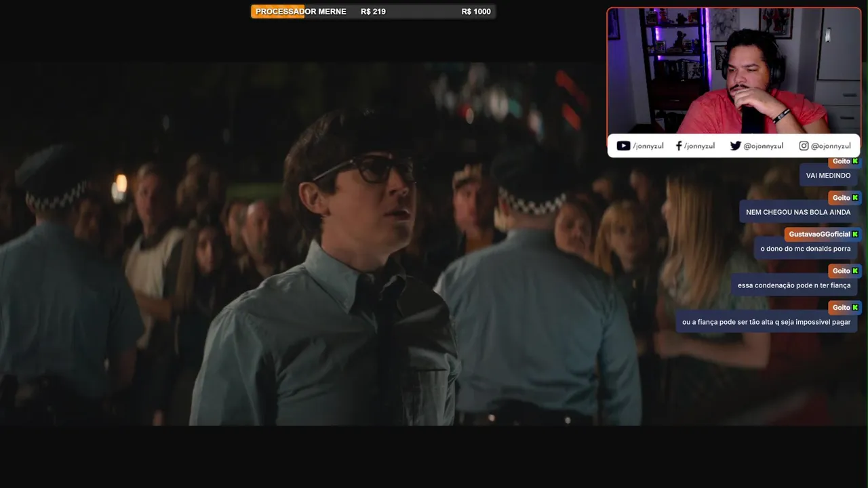
Task: Click the chat message VAI MEDINDO
Action: pos(828,176)
